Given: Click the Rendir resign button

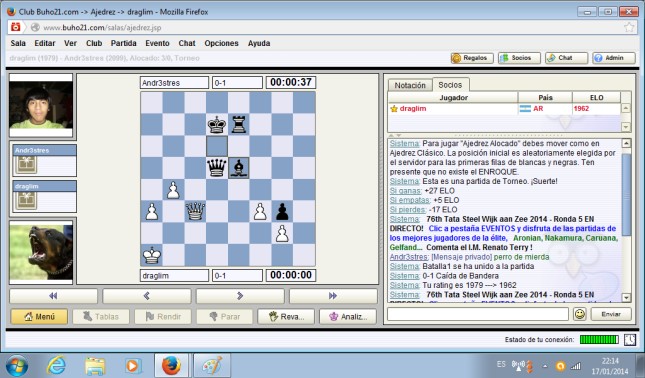Looking at the screenshot, I should [x=163, y=317].
